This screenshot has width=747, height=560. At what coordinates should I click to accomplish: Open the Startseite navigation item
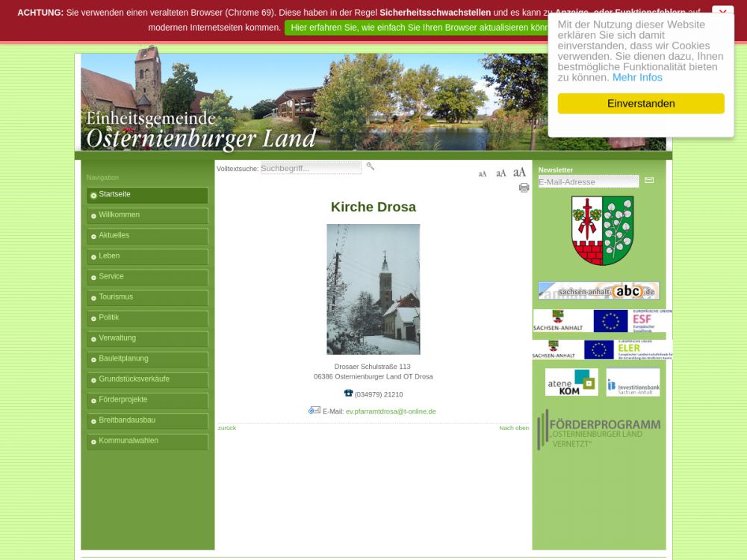147,195
